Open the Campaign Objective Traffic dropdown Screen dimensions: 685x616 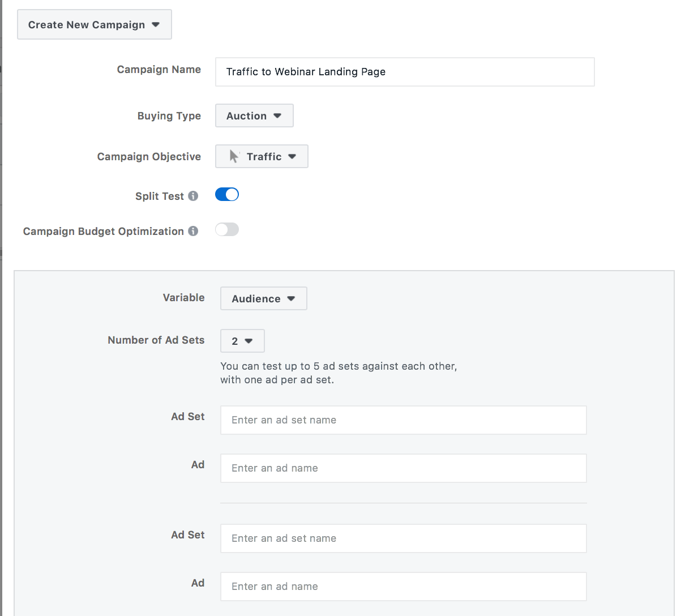[262, 156]
